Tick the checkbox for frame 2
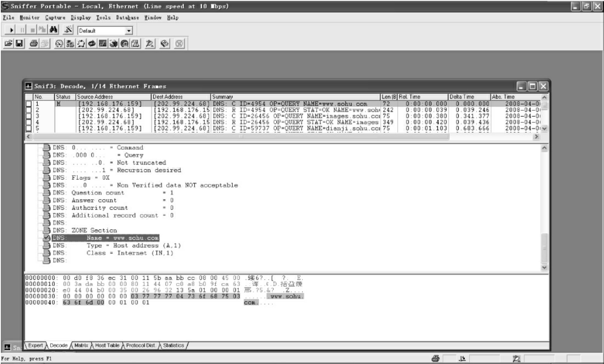The height and width of the screenshot is (364, 604). pos(29,110)
